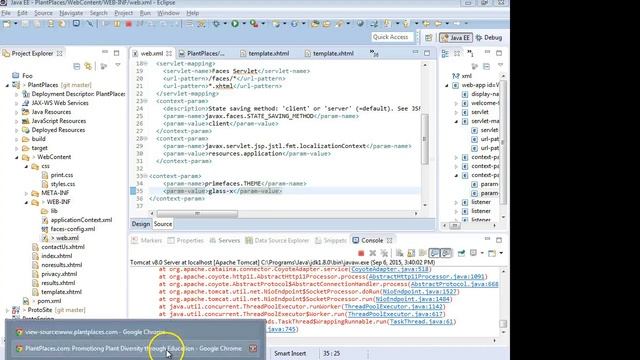Open the TaskThread.java:61 link
The height and width of the screenshot is (360, 640).
(421, 322)
